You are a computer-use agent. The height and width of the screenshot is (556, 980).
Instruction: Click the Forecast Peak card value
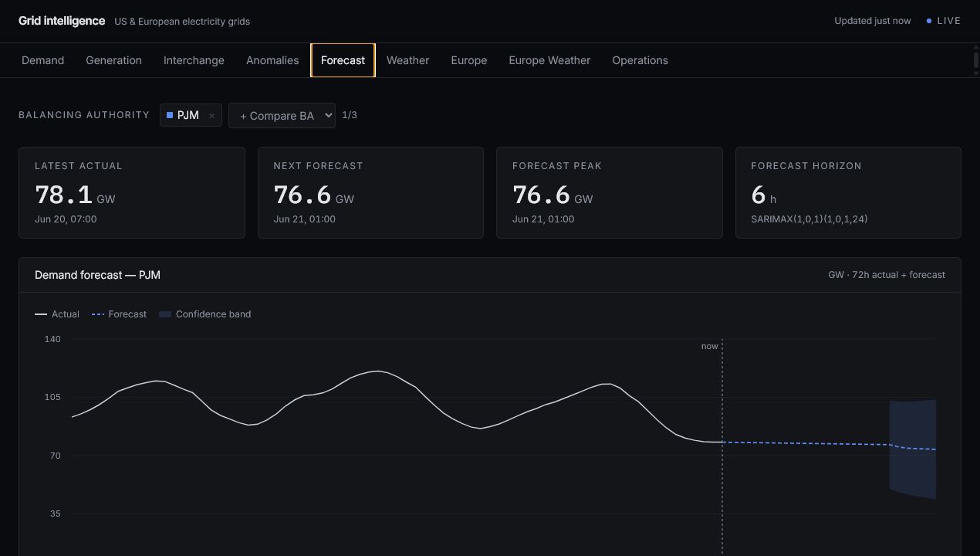click(553, 195)
